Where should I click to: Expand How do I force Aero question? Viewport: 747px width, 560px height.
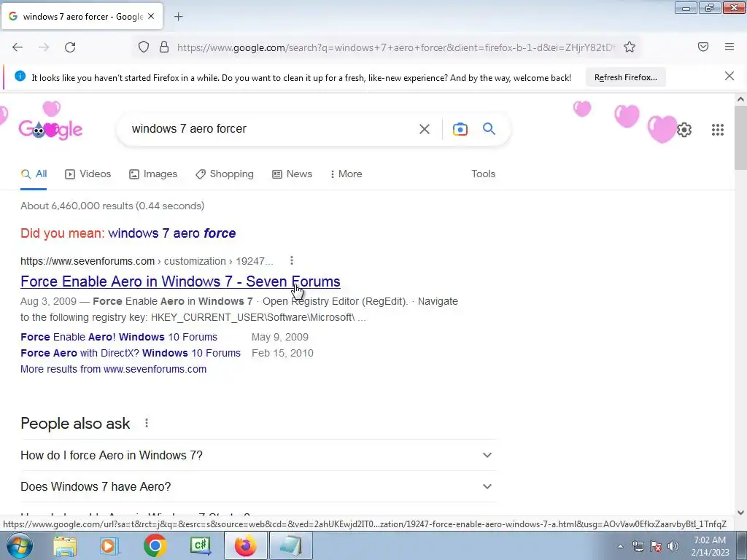(x=258, y=455)
